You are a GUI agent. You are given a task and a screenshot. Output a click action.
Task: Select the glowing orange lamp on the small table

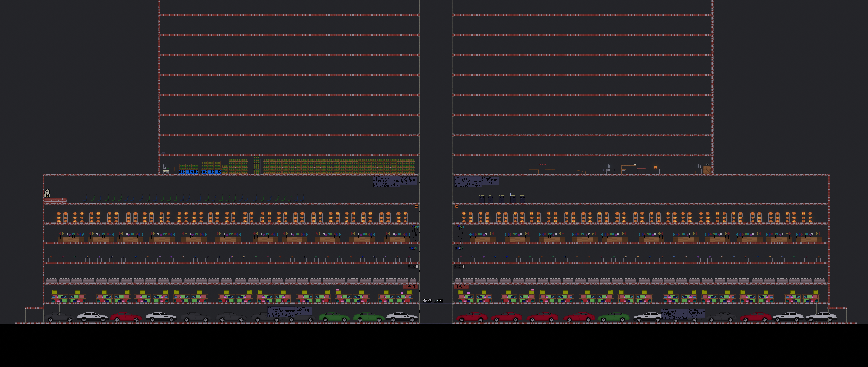655,168
